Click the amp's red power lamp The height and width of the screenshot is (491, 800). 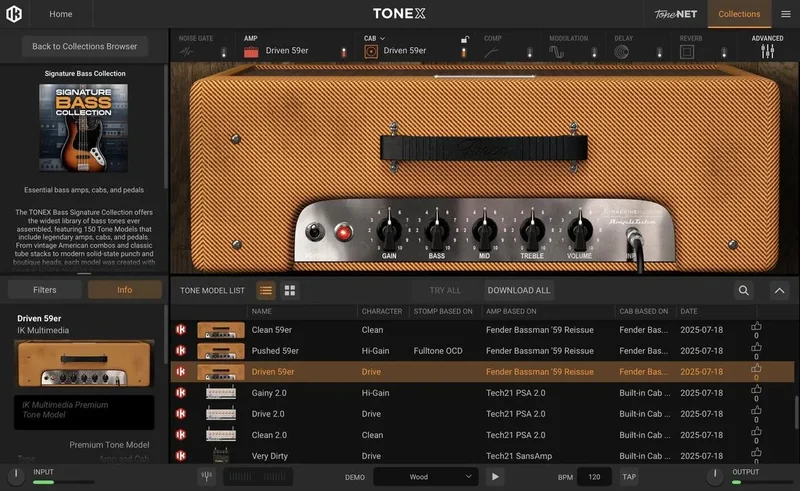click(343, 233)
